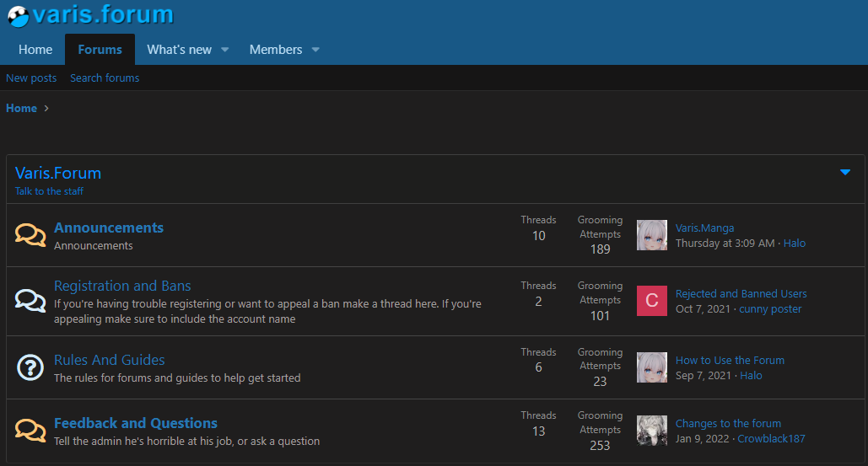The width and height of the screenshot is (868, 466).
Task: Open the avatar next to Varis.Manga thread
Action: 651,235
